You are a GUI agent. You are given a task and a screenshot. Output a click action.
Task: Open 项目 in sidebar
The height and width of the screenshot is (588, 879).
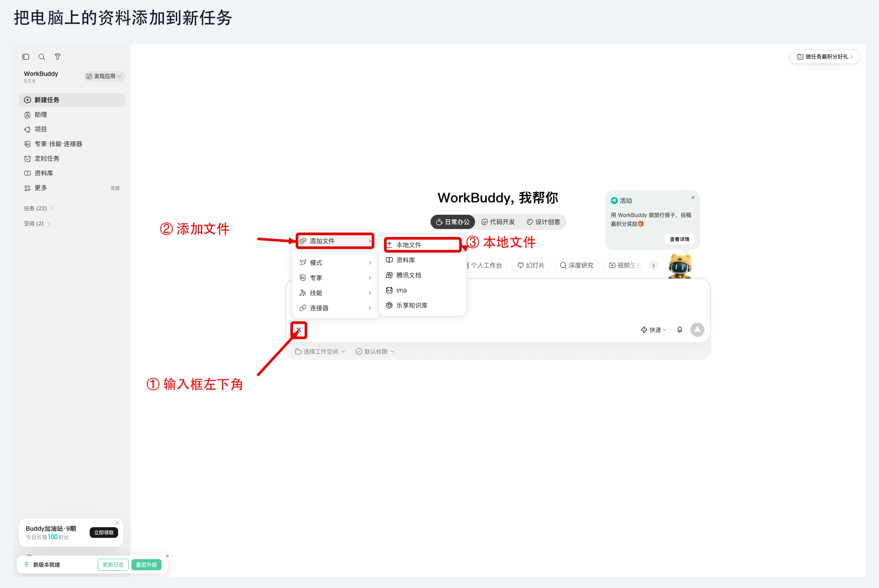(x=72, y=129)
